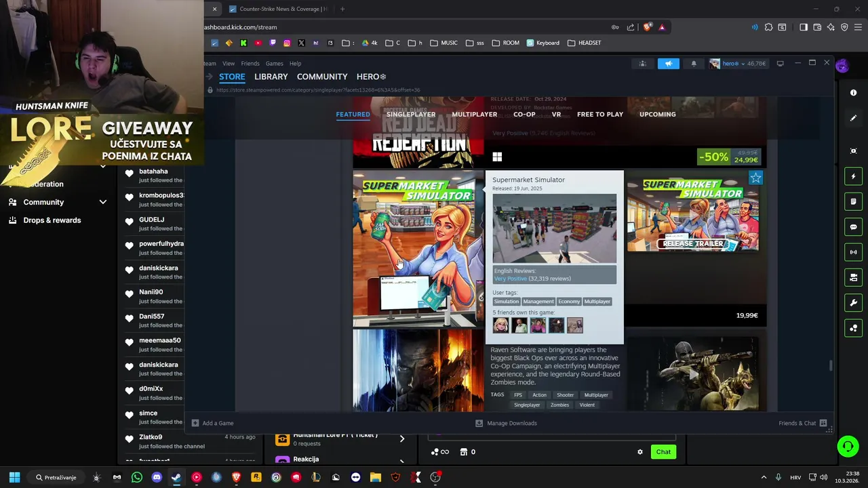Click the Steam store page scrollbar thumb

pos(831,365)
